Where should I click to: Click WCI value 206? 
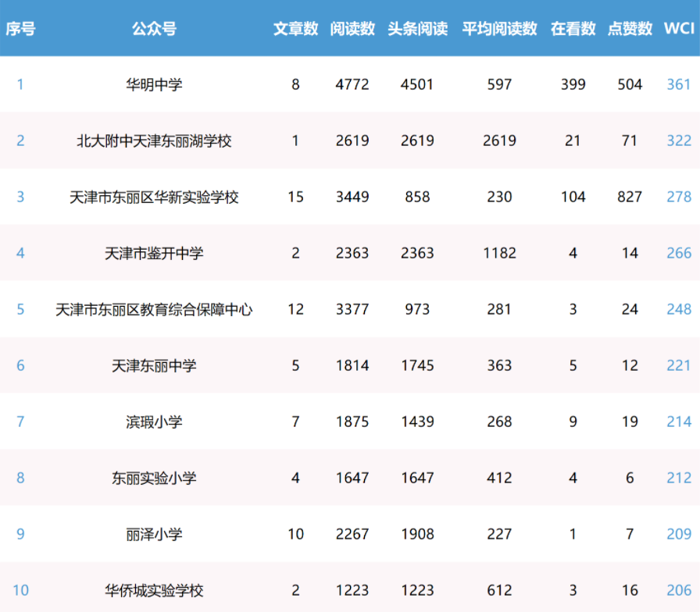point(679,590)
